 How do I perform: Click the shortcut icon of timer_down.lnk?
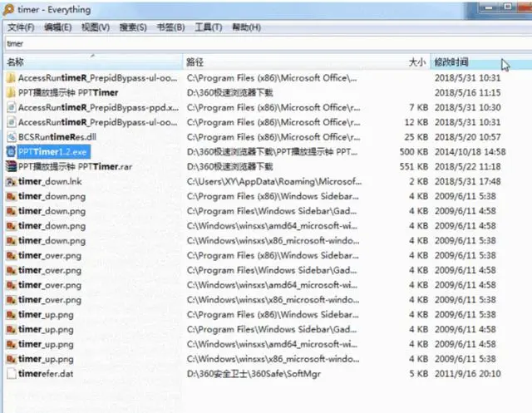[11, 181]
